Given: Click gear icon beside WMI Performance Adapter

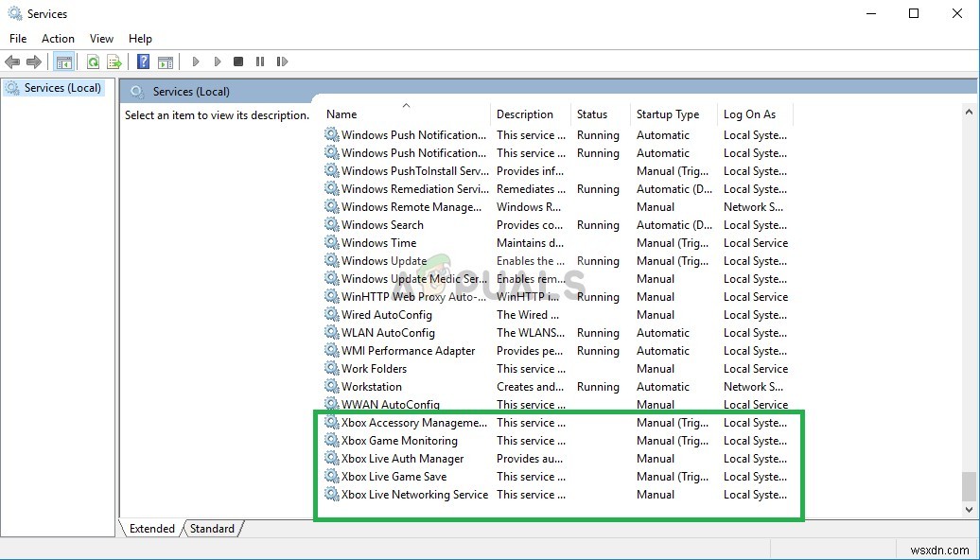Looking at the screenshot, I should 331,351.
